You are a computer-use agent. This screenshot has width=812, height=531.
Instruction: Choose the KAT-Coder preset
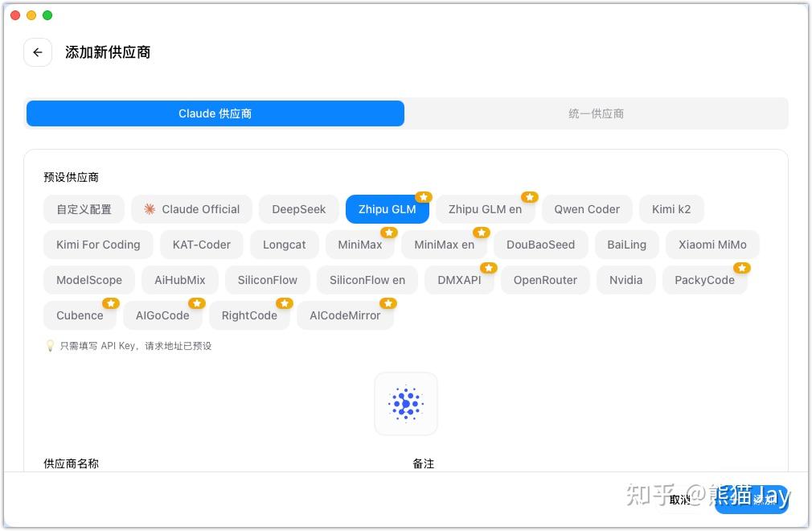pyautogui.click(x=202, y=245)
